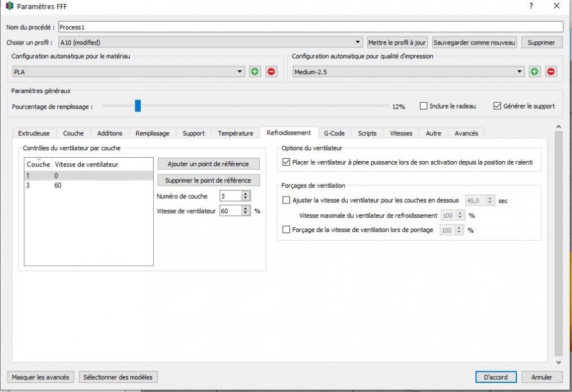Viewport: 572px width, 392px height.
Task: Expand the PLA material dropdown
Action: 240,71
